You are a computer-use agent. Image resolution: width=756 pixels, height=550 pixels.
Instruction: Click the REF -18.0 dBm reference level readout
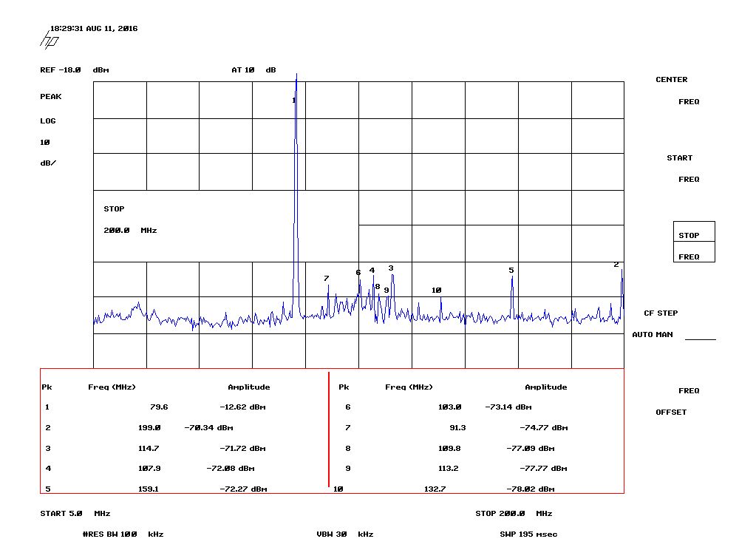[x=74, y=70]
